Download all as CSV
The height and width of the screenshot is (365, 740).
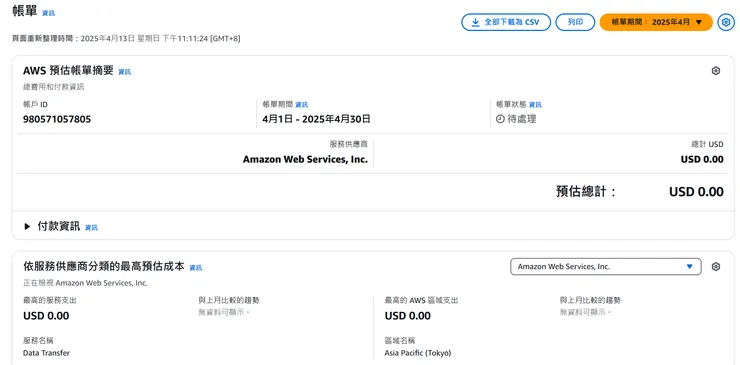[506, 22]
